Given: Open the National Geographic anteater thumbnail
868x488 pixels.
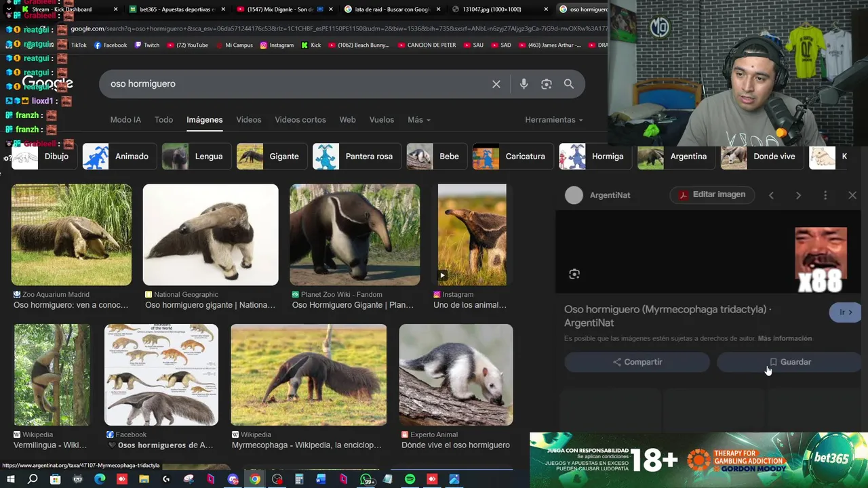Looking at the screenshot, I should pyautogui.click(x=210, y=235).
